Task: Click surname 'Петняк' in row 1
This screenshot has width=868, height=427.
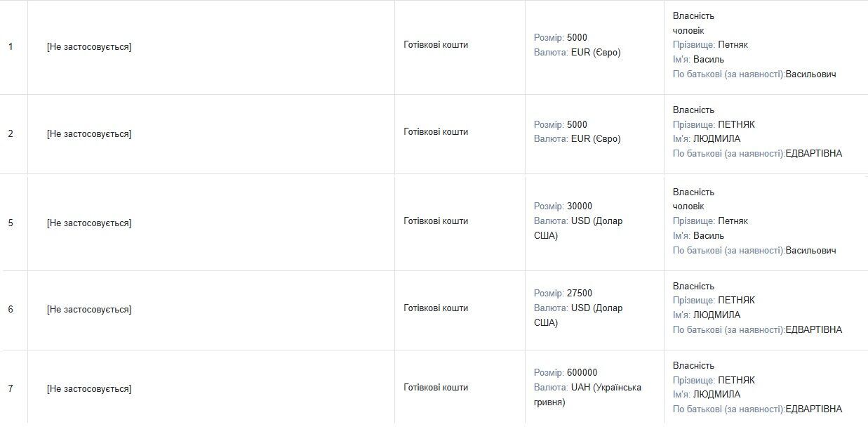Action: click(x=733, y=45)
